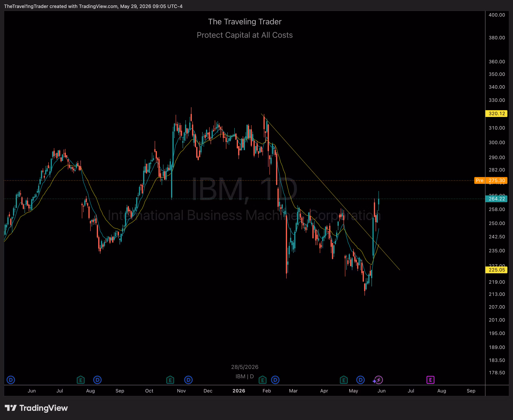The width and height of the screenshot is (513, 420).
Task: Click the 213.00 price axis label
Action: pos(497,294)
